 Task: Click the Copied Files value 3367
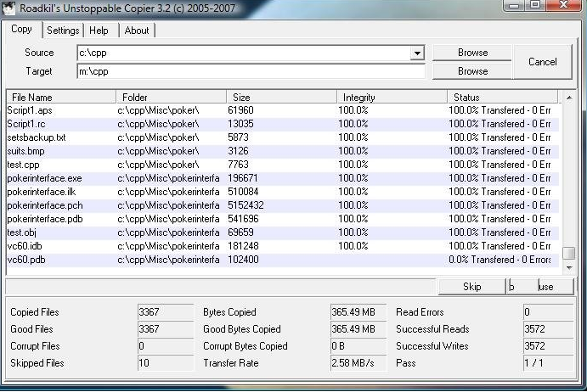166,312
